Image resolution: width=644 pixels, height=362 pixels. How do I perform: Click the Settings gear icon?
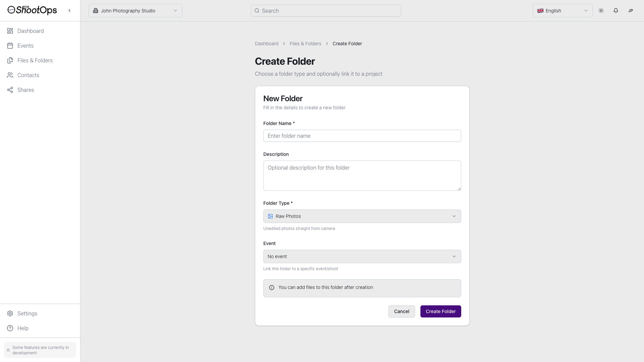10,313
